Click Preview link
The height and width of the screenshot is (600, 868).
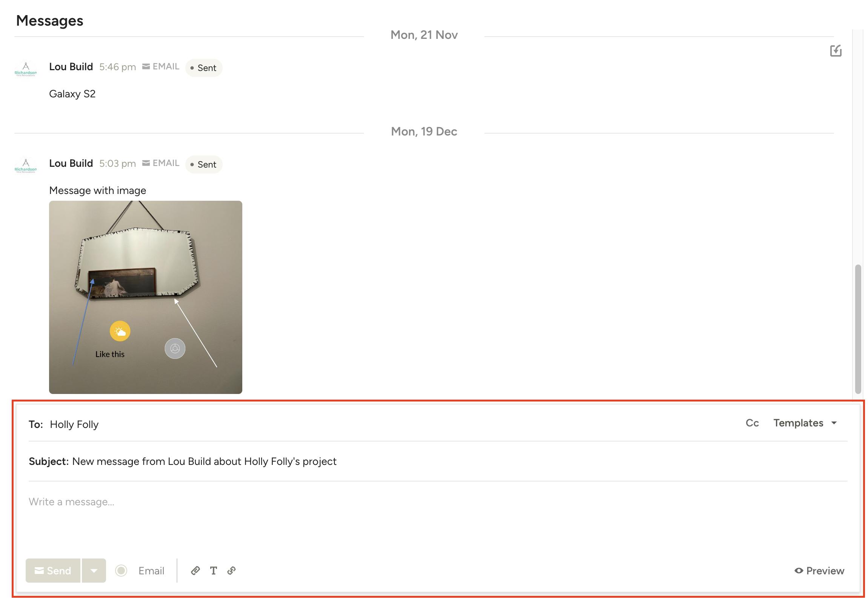click(819, 571)
